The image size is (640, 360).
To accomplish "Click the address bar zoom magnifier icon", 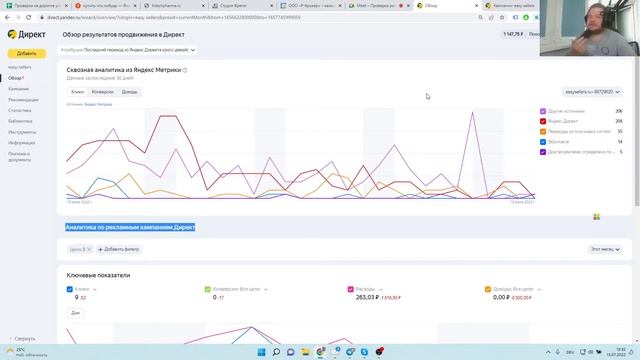I will tap(480, 18).
